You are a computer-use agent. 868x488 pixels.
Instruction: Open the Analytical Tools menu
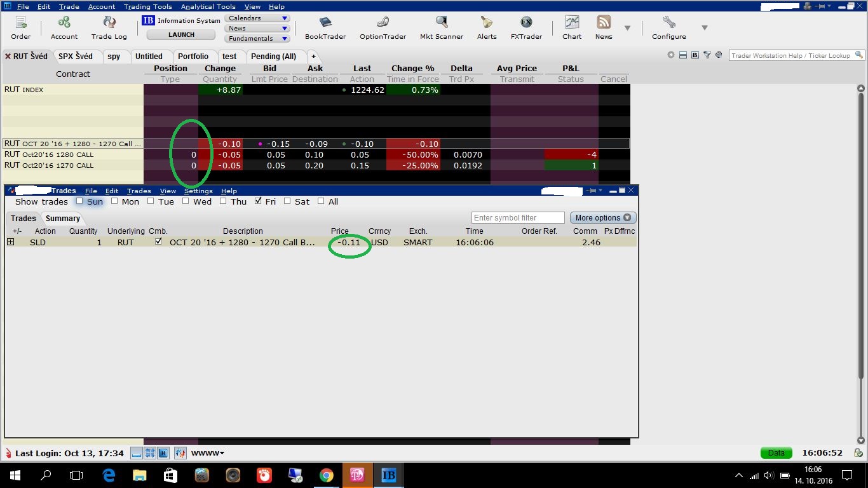tap(208, 6)
